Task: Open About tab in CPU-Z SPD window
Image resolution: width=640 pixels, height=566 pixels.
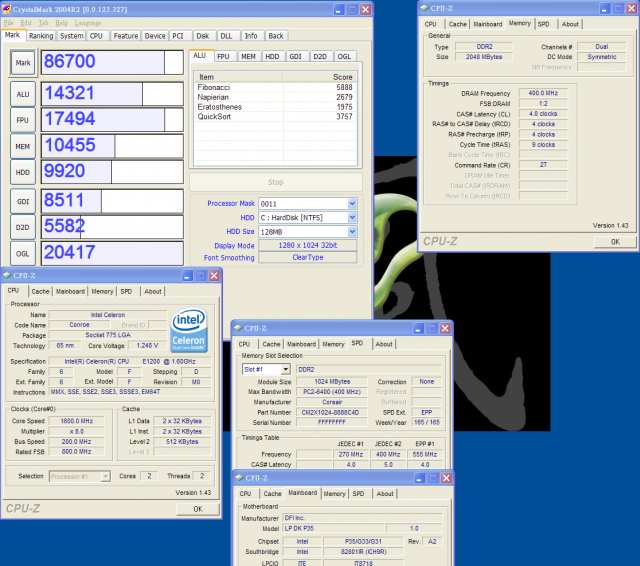Action: pos(384,344)
